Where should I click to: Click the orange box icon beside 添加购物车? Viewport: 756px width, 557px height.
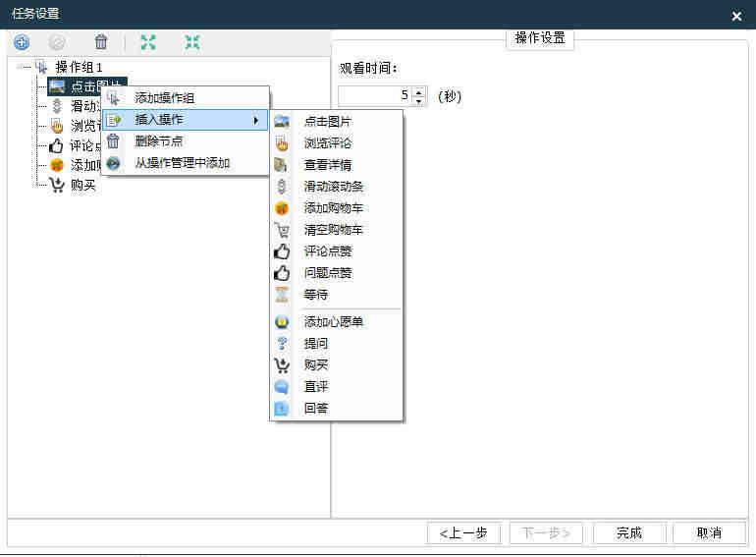(282, 208)
